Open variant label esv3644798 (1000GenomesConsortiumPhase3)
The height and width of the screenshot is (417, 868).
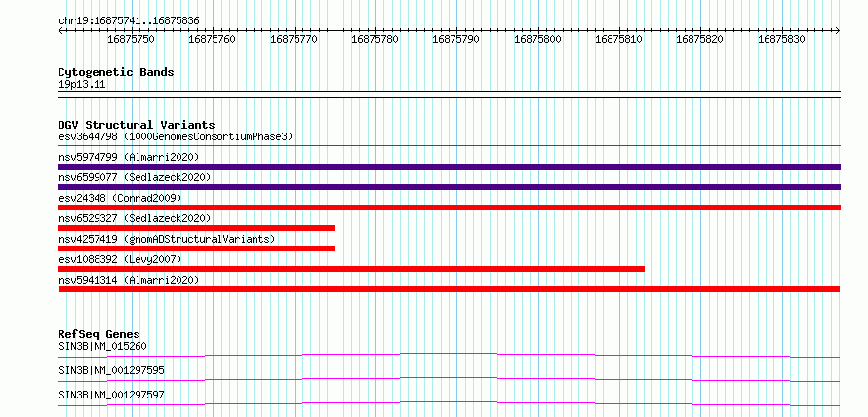[176, 136]
